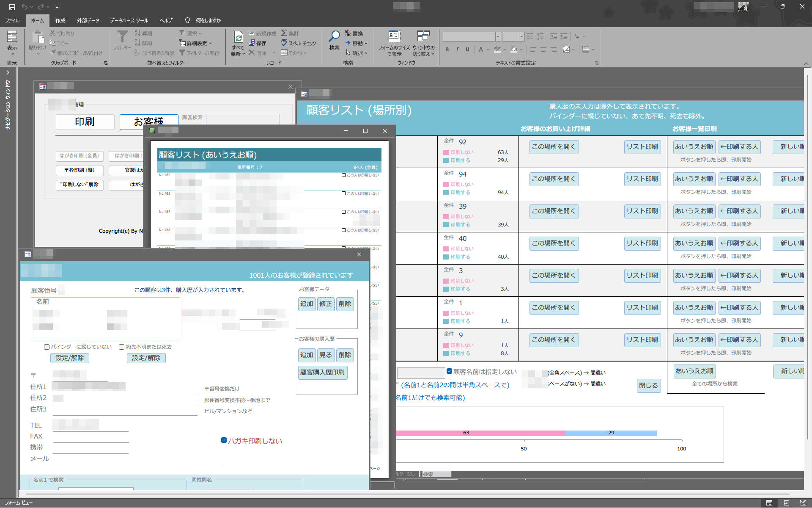Click the Italic I icon
This screenshot has width=812, height=508.
point(457,50)
